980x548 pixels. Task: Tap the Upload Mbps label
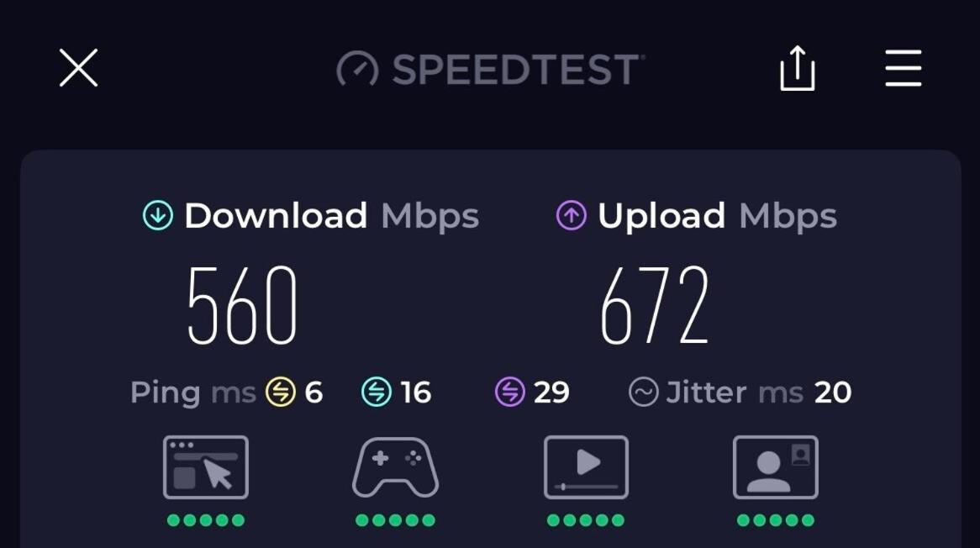[717, 216]
